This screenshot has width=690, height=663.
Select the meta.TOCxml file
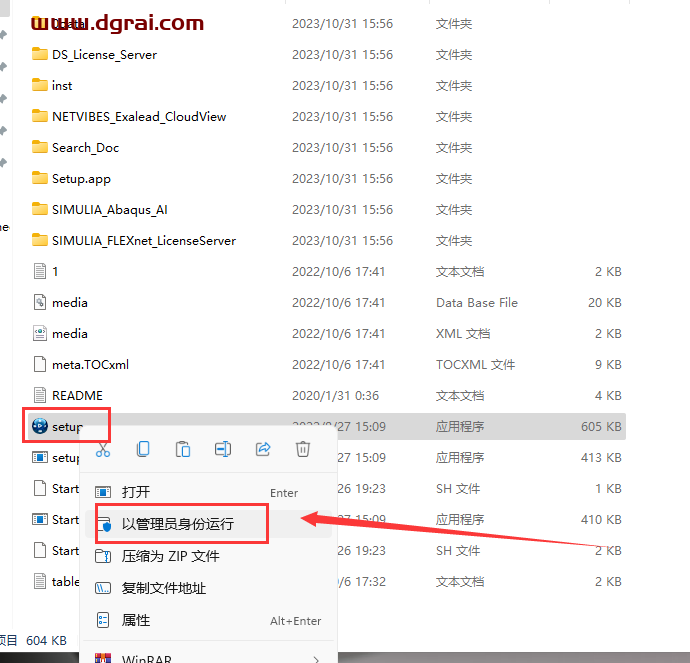click(x=90, y=364)
